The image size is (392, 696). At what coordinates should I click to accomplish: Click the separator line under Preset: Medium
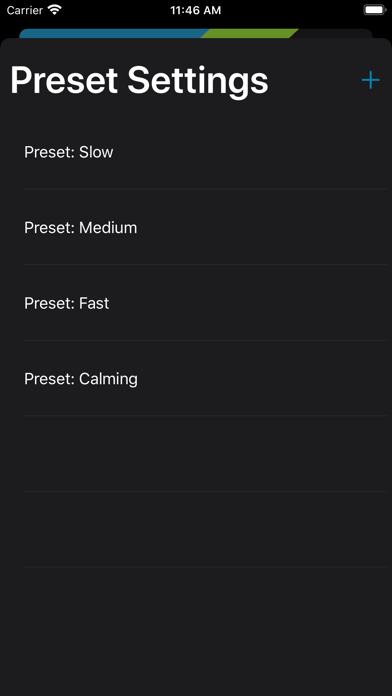206,265
